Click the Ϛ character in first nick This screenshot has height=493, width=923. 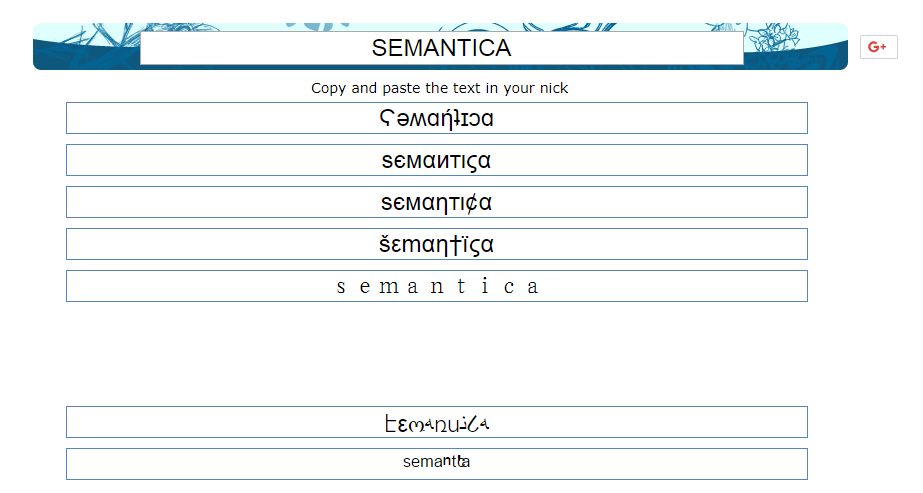click(386, 119)
